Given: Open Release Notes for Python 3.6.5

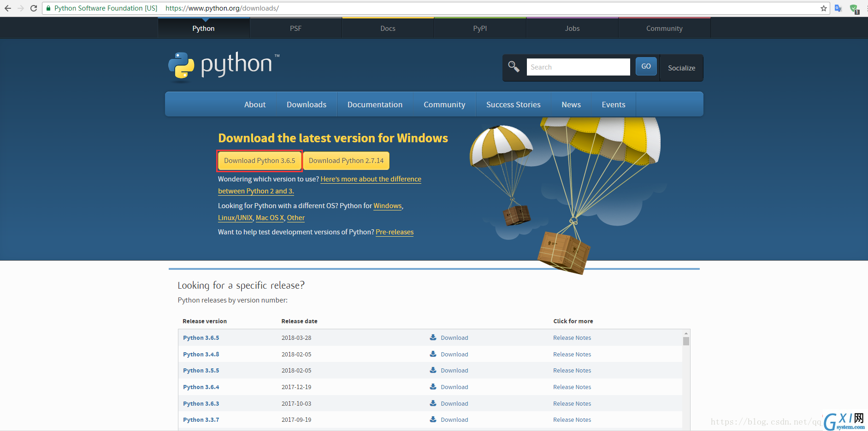Looking at the screenshot, I should point(572,338).
